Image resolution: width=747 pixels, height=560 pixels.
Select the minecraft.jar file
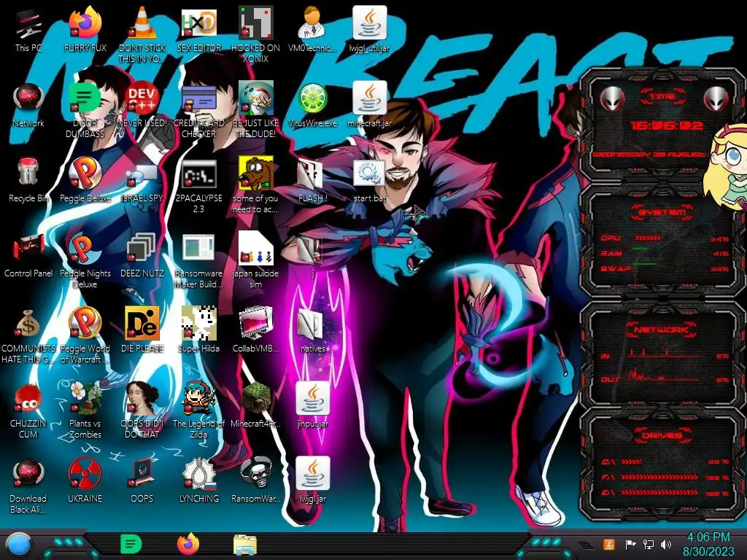(x=369, y=106)
